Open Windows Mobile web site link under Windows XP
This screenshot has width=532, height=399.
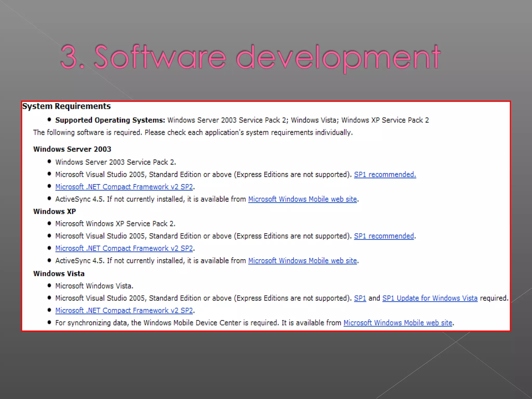click(x=303, y=261)
